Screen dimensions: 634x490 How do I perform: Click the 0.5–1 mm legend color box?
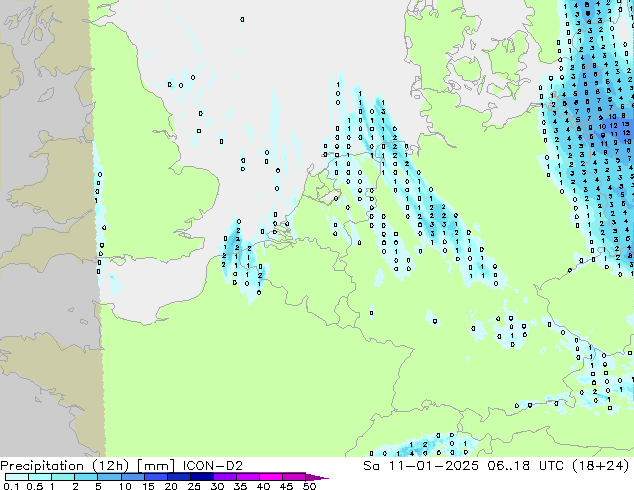tap(40, 477)
